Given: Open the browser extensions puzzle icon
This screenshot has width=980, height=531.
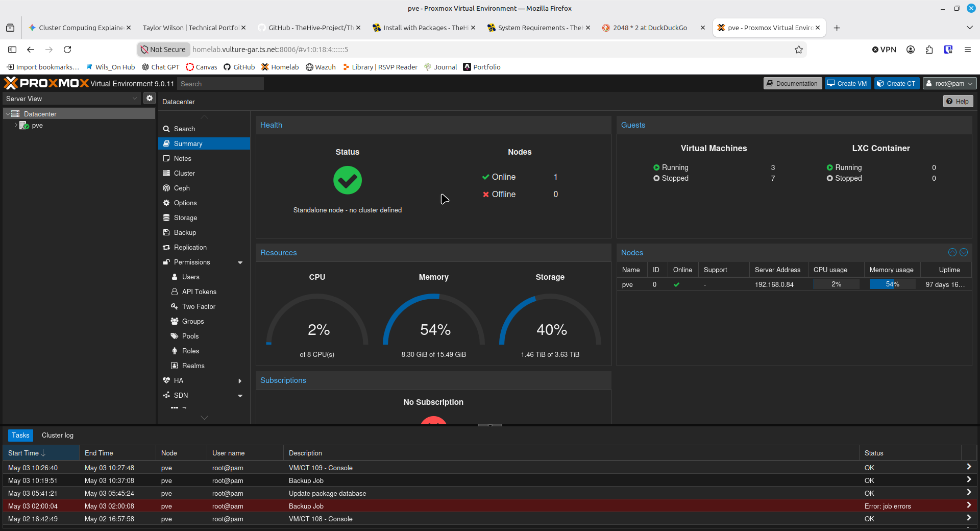Looking at the screenshot, I should (x=929, y=50).
